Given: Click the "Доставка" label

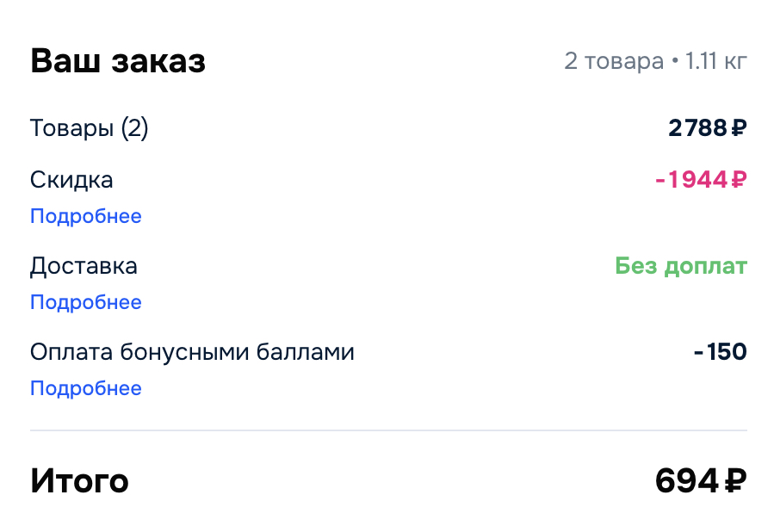Looking at the screenshot, I should click(x=84, y=266).
